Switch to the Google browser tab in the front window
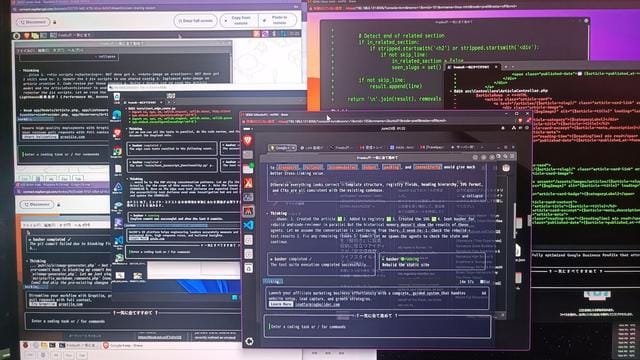 point(282,147)
